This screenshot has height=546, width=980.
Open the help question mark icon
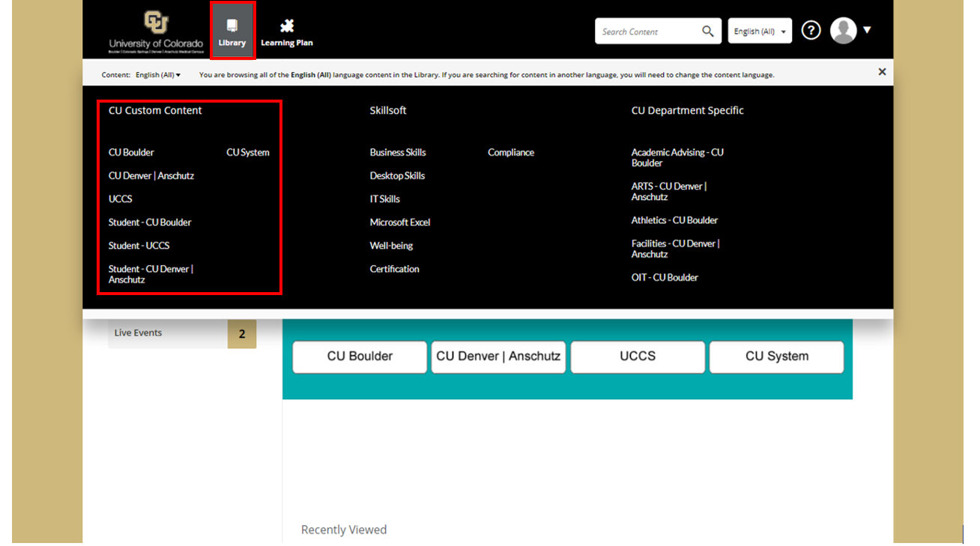pyautogui.click(x=811, y=31)
